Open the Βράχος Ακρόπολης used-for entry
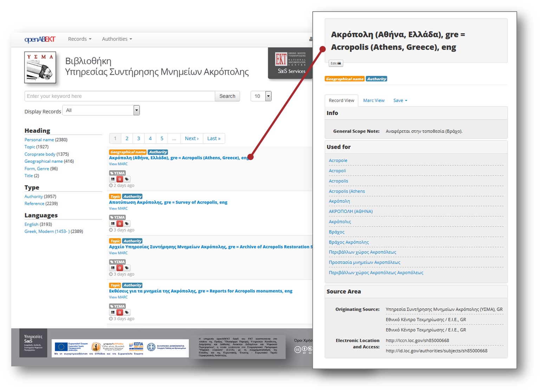This screenshot has height=392, width=540. point(349,242)
